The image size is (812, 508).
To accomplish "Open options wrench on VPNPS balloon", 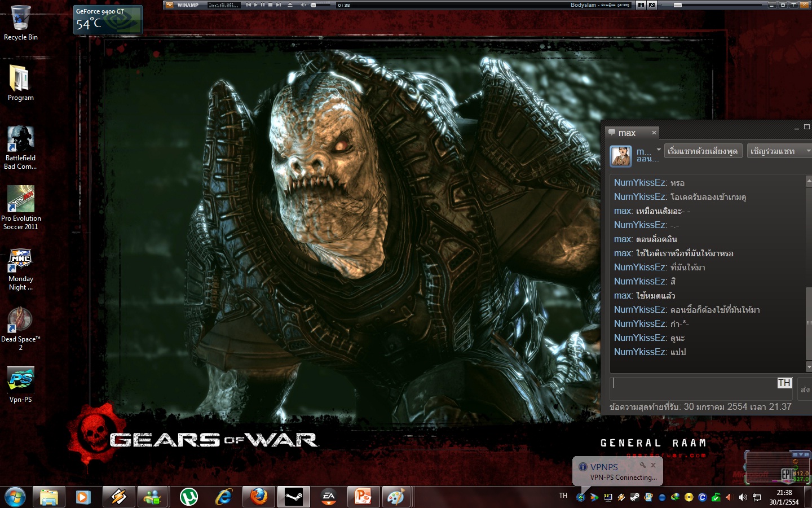I will coord(642,465).
